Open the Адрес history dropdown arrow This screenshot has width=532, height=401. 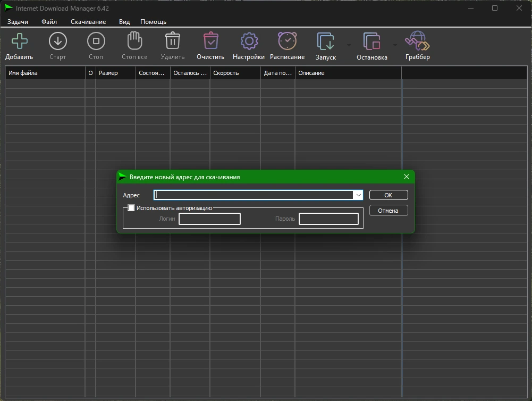coord(358,195)
